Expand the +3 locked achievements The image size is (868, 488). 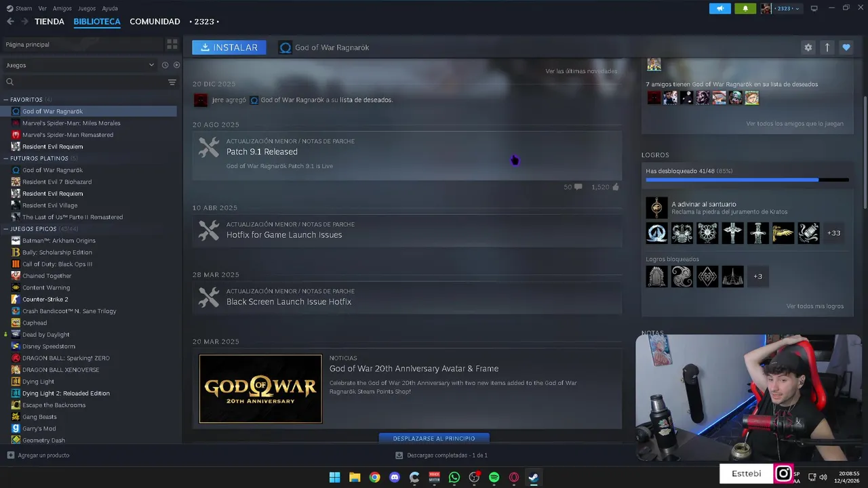click(x=758, y=277)
